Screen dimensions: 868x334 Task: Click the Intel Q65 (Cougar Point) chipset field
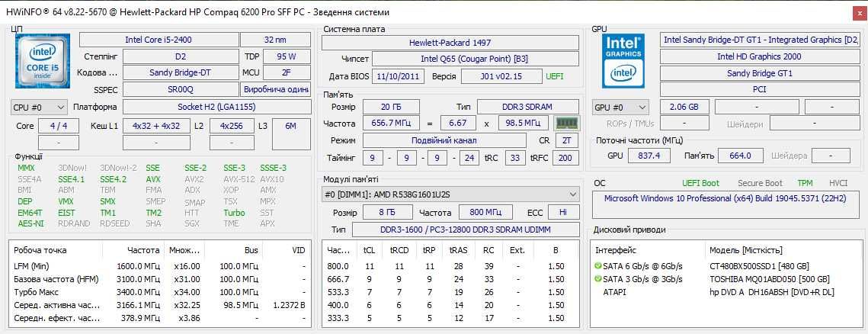point(475,59)
